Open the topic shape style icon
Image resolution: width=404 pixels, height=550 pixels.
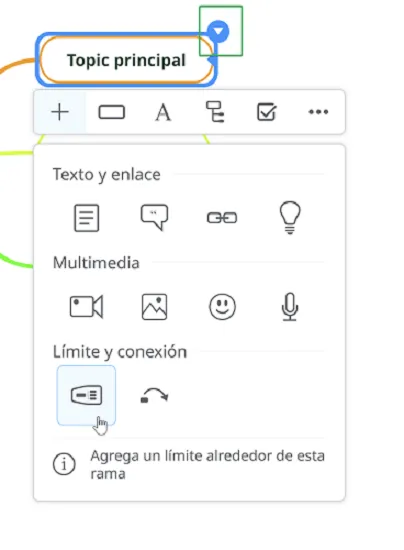tap(112, 113)
